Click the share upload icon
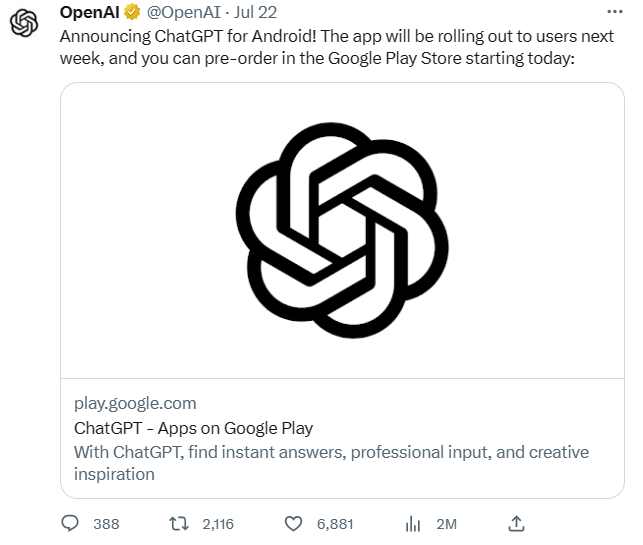Screen dimensions: 643x545 click(516, 523)
